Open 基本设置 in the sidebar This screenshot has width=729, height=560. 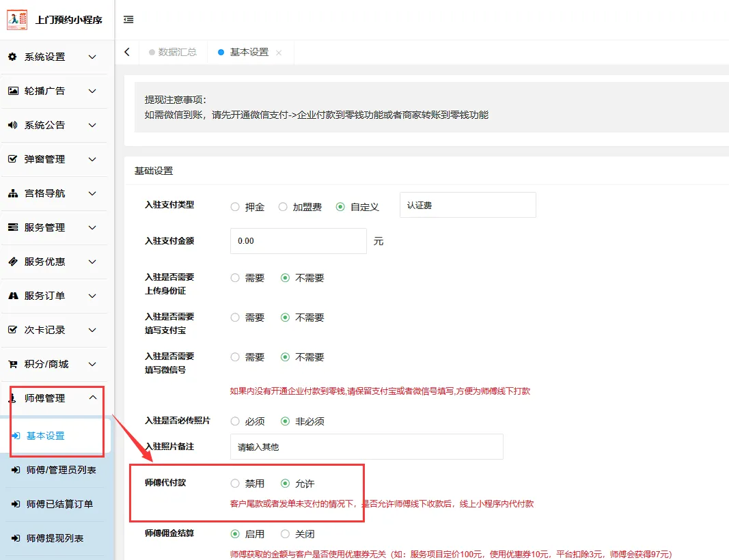[46, 436]
